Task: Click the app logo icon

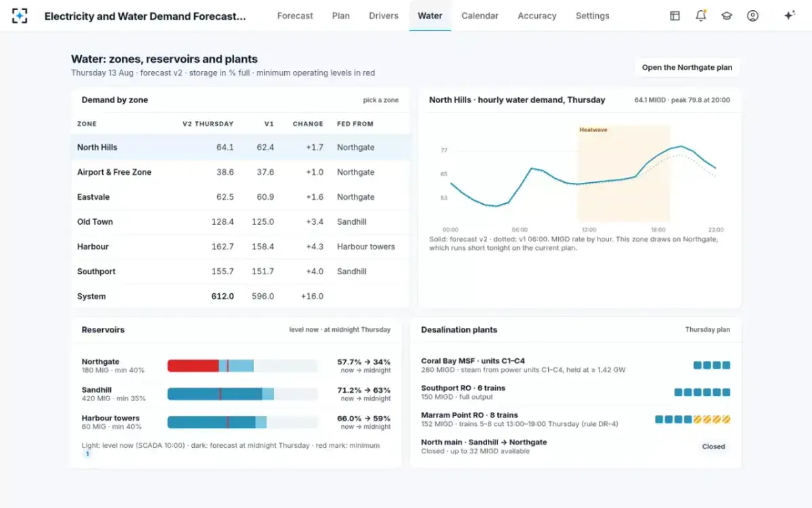Action: click(20, 16)
